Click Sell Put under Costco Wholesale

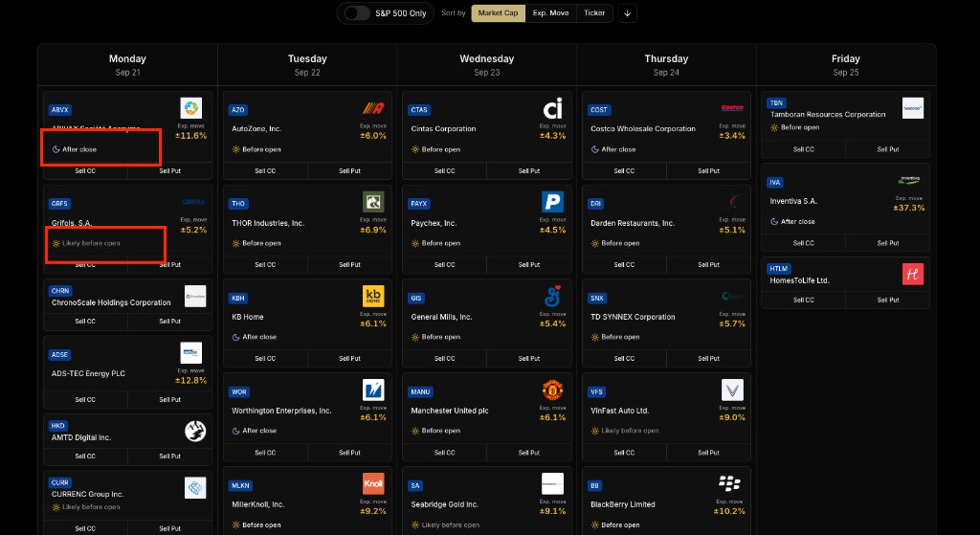click(709, 170)
